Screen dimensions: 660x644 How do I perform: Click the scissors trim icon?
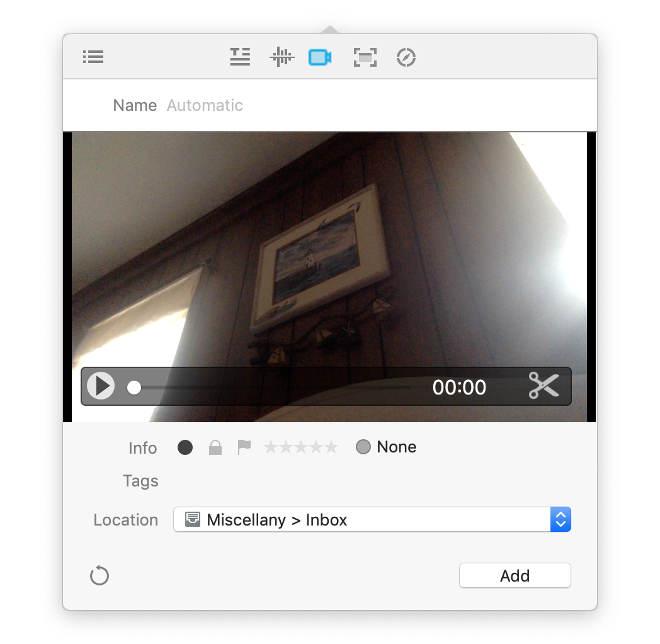543,386
